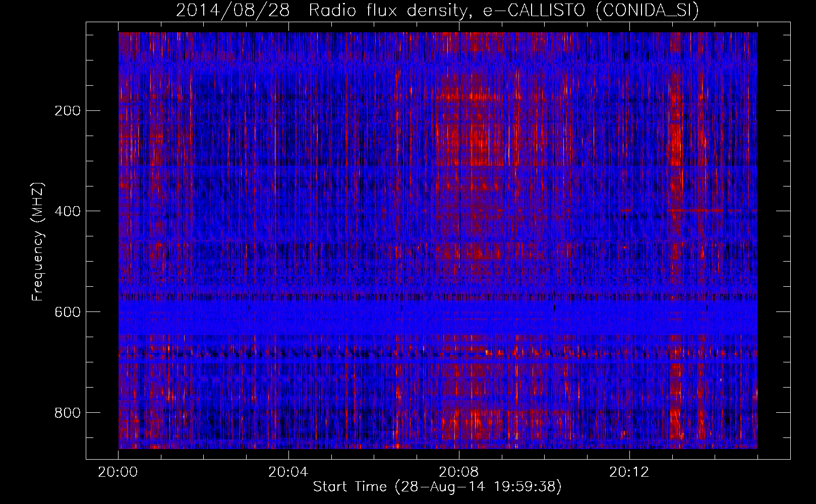
Task: Click the 400 frequency tick label
Action: 67,211
